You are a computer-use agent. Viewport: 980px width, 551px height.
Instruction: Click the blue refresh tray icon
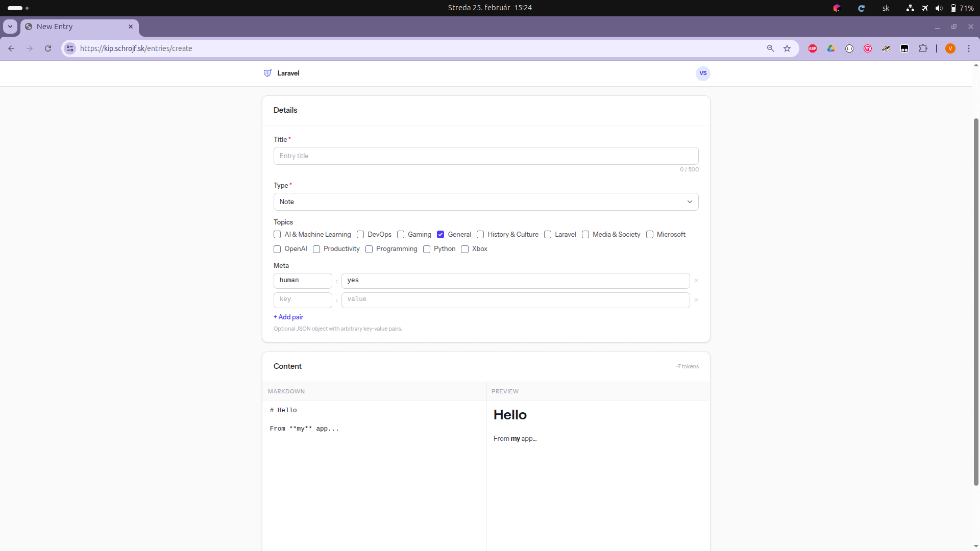coord(861,8)
